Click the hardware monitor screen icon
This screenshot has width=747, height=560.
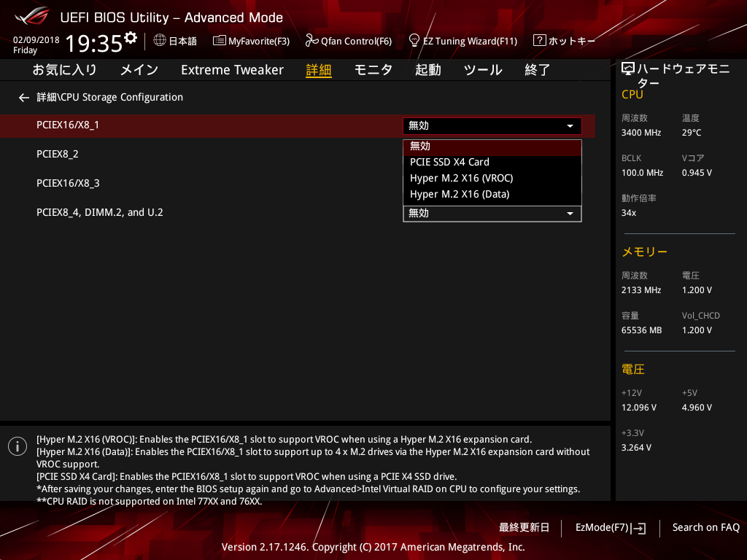[628, 69]
